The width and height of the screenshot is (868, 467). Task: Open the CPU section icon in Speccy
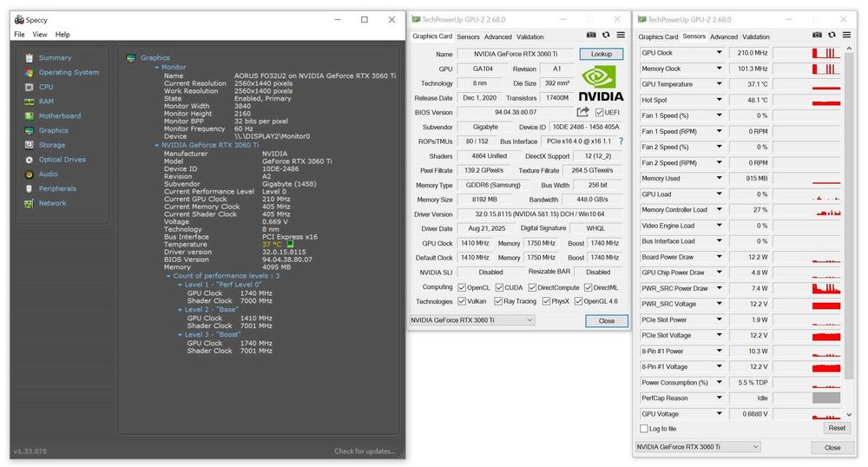click(x=30, y=87)
